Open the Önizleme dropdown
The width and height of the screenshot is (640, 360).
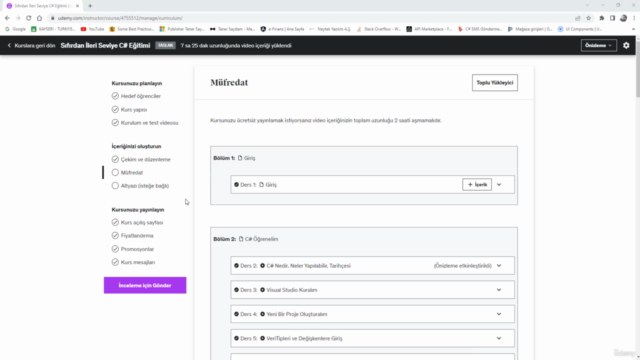coord(598,45)
